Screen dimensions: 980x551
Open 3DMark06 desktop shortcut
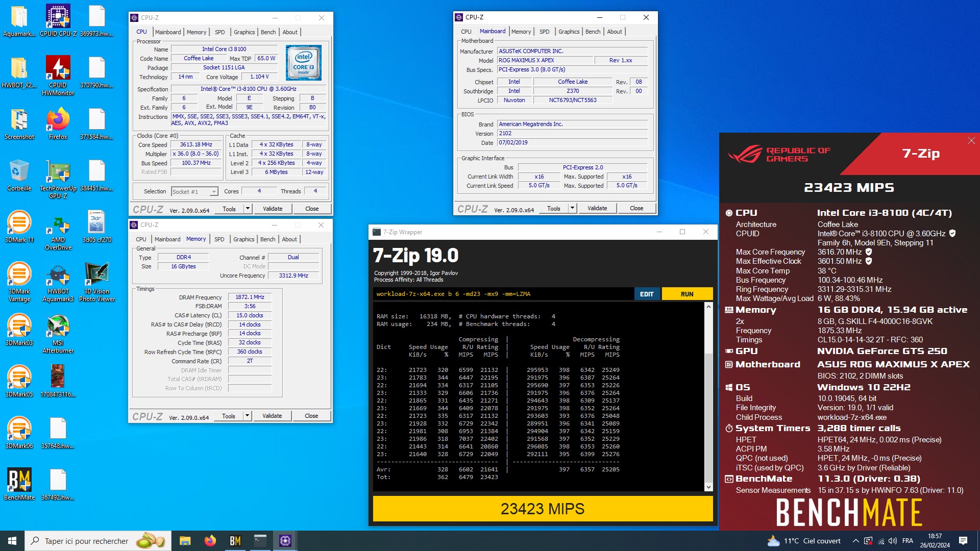tap(19, 433)
